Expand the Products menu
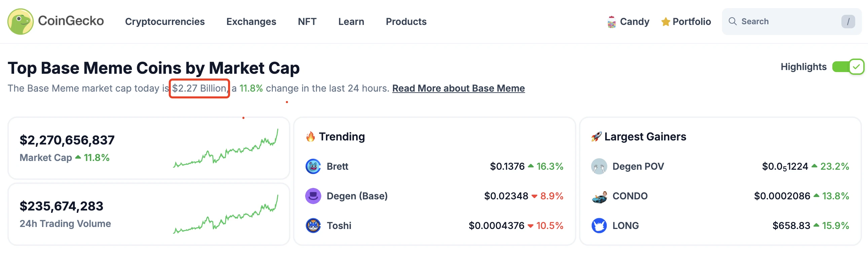Viewport: 868px width, 262px height. pos(406,22)
